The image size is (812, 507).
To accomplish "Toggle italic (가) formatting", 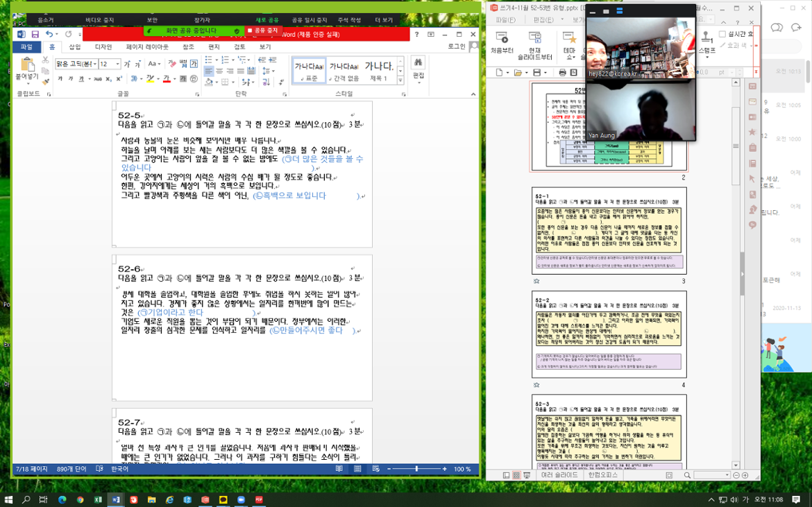I will pos(71,79).
